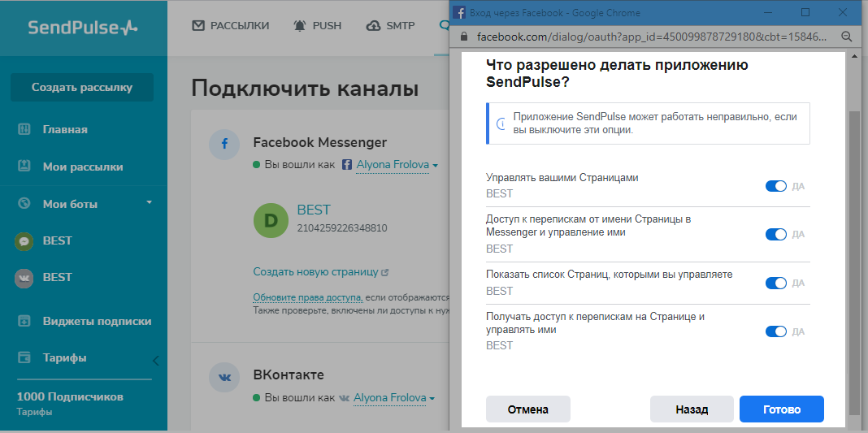Click the Facebook Messenger channel icon
This screenshot has width=868, height=433.
pos(224,145)
